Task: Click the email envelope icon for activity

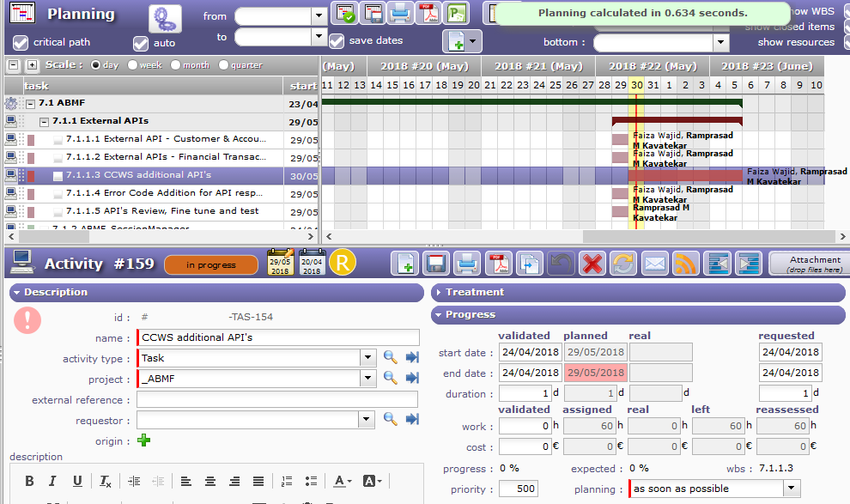Action: tap(655, 263)
